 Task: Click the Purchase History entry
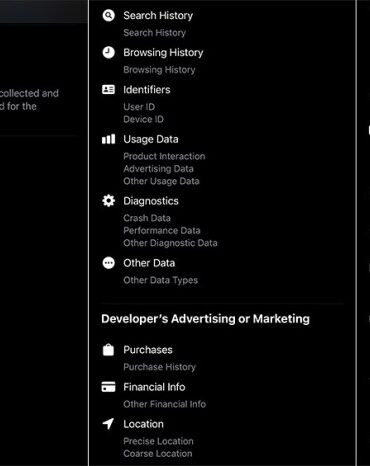(159, 367)
